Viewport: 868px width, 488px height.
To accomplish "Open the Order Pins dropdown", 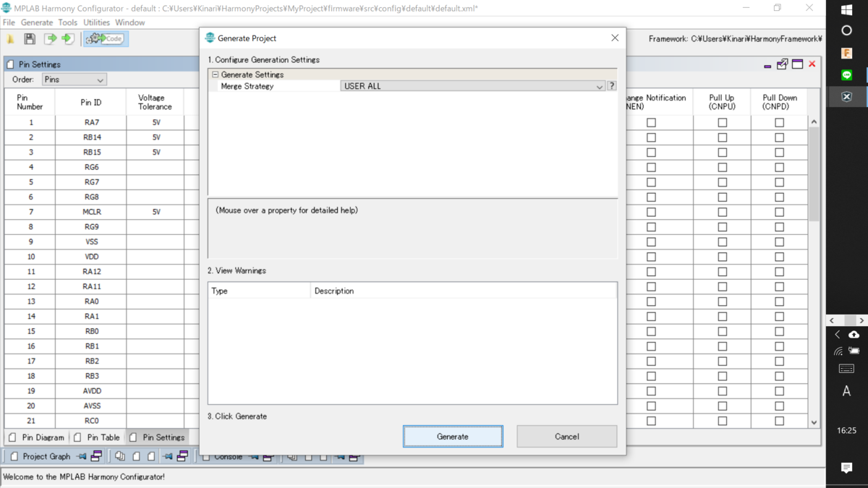I will [x=74, y=80].
